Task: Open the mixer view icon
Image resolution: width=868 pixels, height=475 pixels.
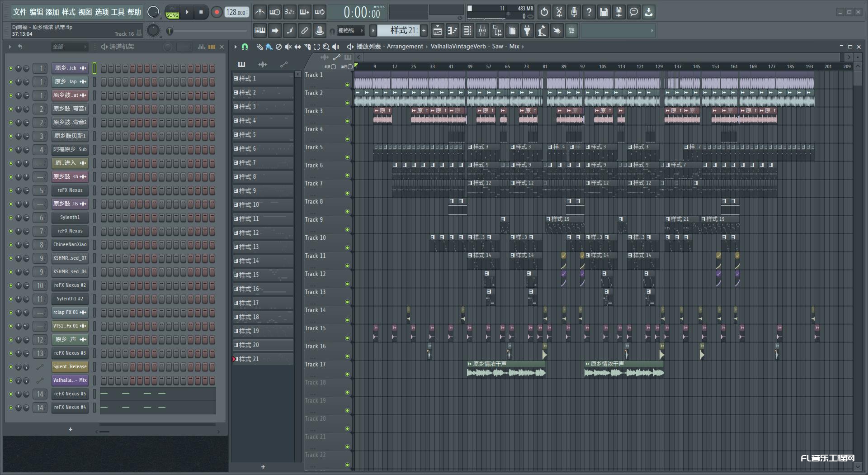Action: tap(482, 31)
